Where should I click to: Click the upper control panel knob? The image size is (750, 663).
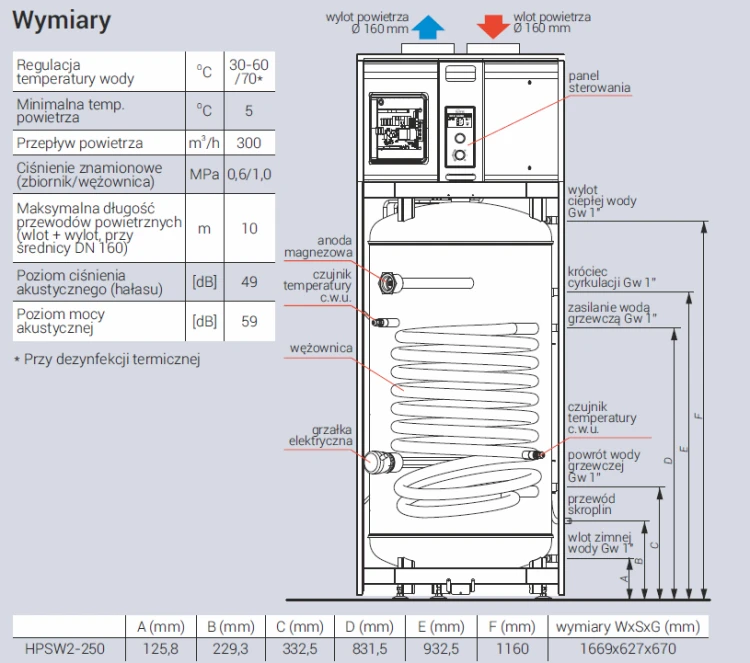pos(460,138)
